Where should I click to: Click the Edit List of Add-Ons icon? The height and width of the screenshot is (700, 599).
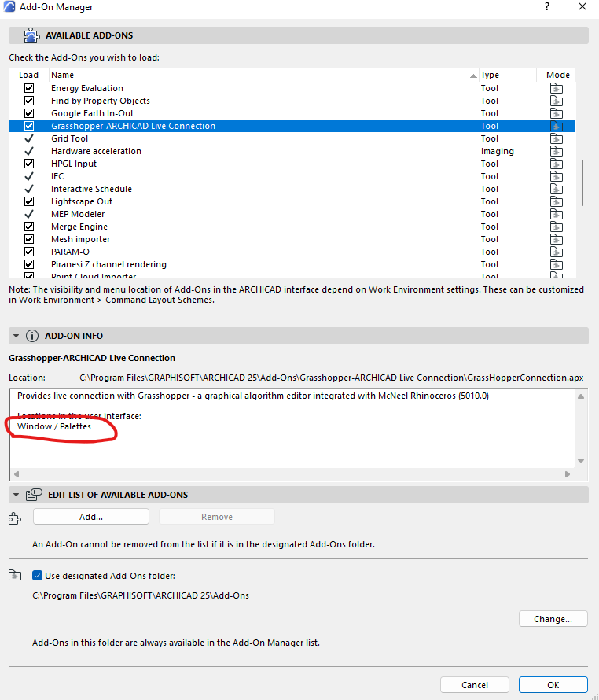click(34, 495)
